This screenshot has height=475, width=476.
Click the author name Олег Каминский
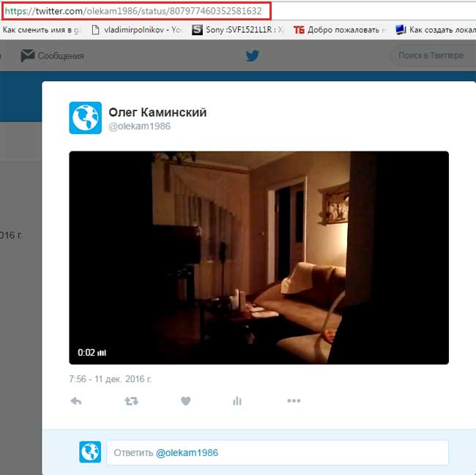pyautogui.click(x=157, y=112)
